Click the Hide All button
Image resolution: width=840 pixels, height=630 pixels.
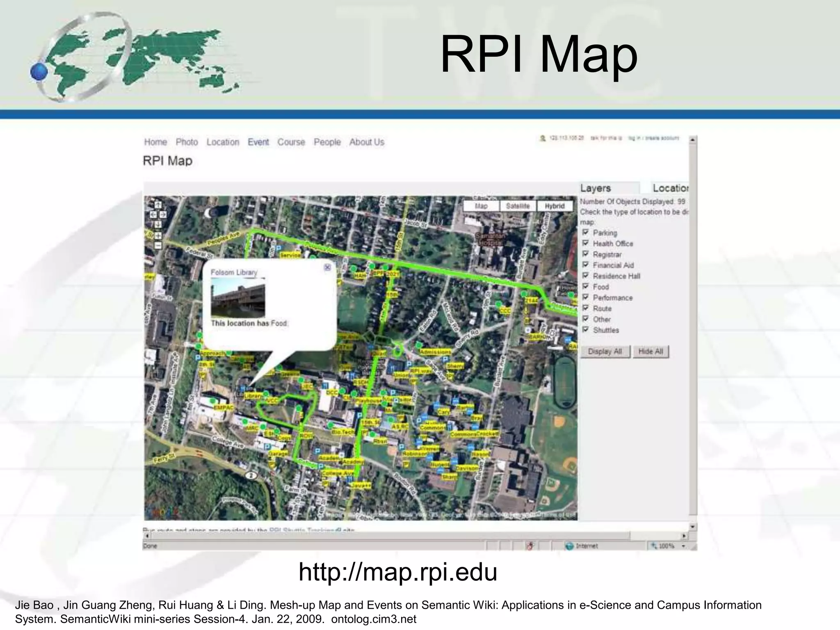coord(651,352)
